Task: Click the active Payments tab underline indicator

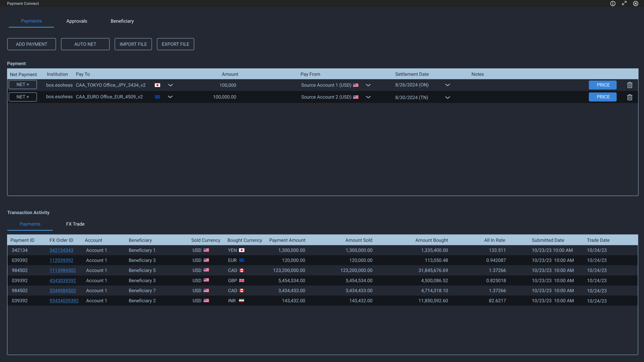Action: coord(31,27)
